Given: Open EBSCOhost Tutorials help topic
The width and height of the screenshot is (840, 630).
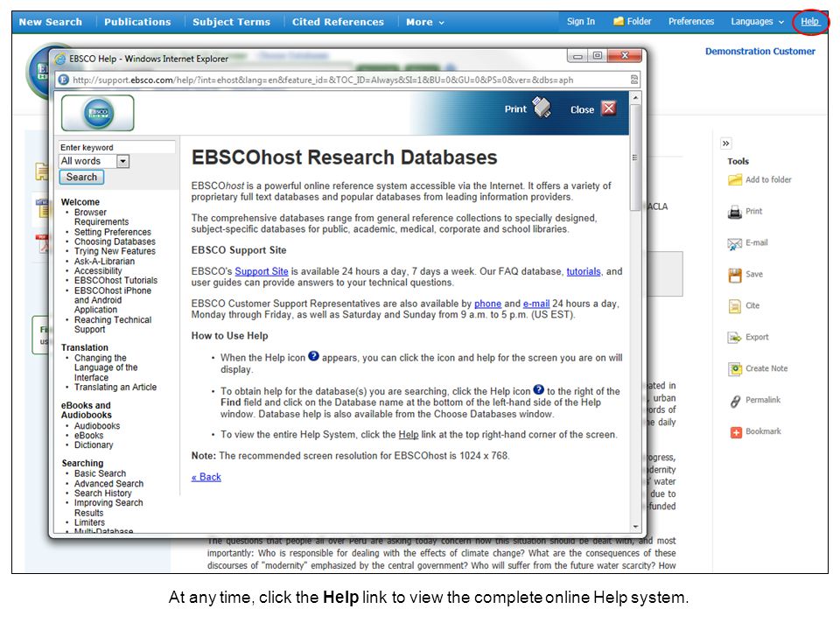Looking at the screenshot, I should (115, 280).
